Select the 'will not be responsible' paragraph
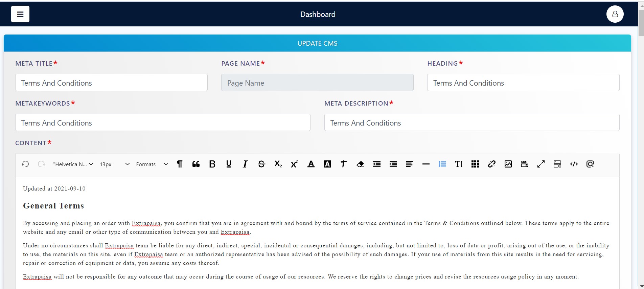 tap(301, 276)
